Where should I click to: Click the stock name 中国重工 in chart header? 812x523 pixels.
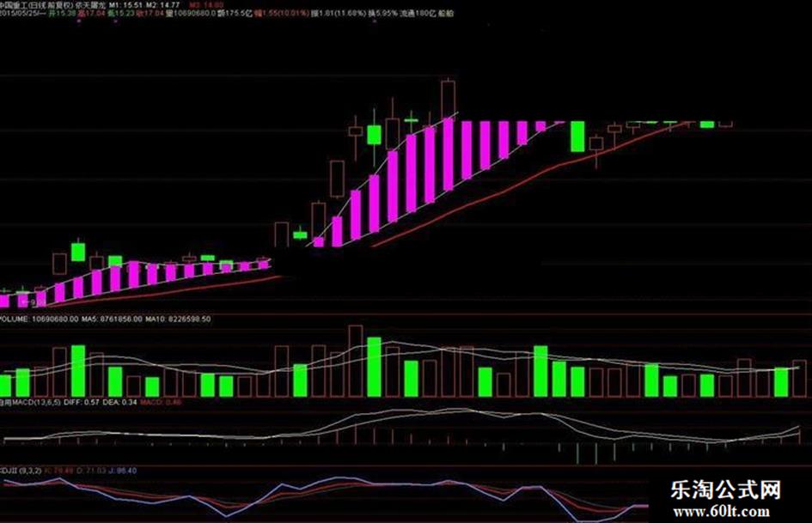pos(14,5)
